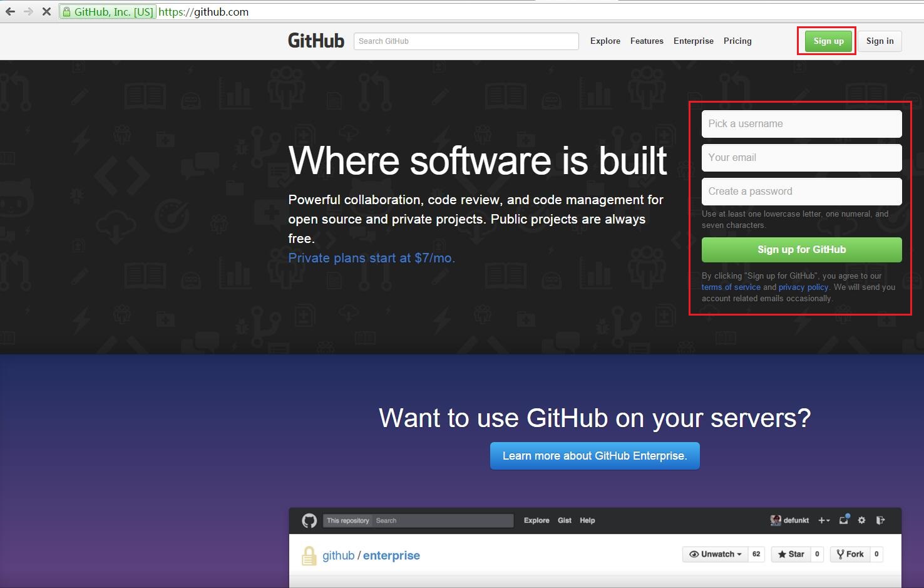Click the yellow padlock private repo icon

point(309,556)
